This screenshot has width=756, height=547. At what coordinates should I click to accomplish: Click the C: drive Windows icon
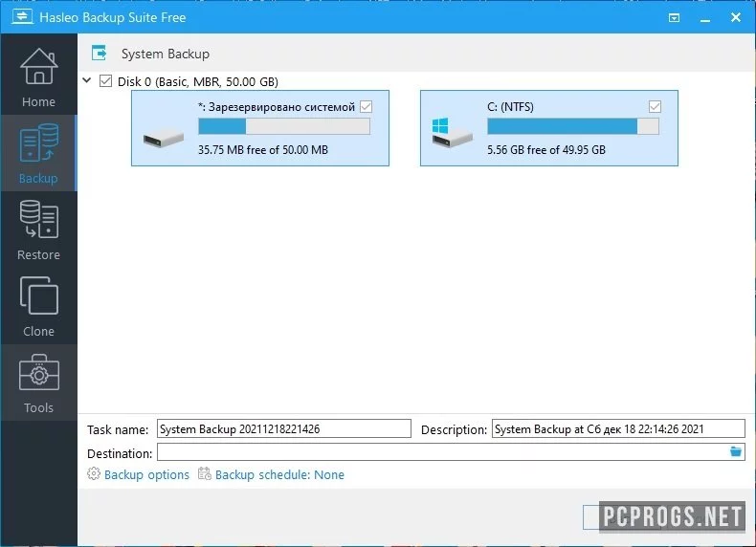point(440,126)
